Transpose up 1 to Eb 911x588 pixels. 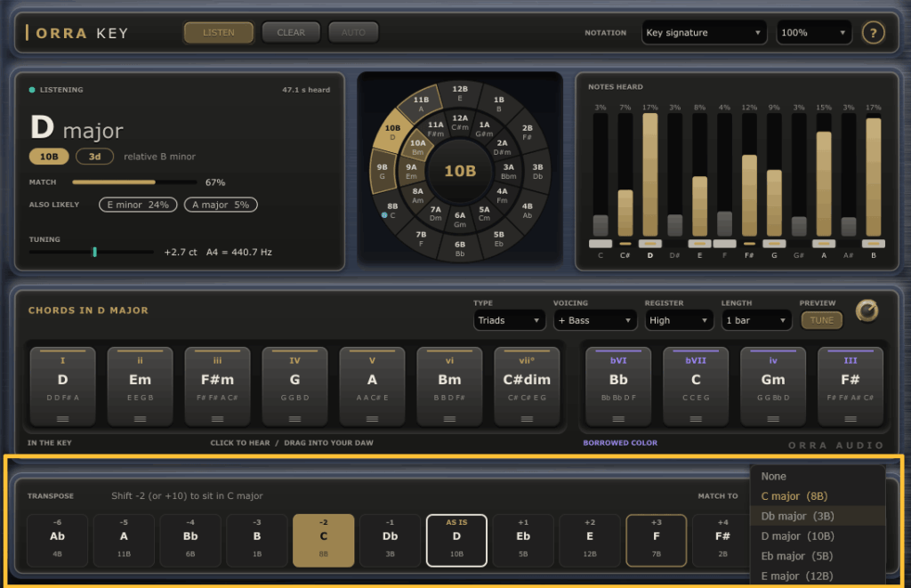523,540
